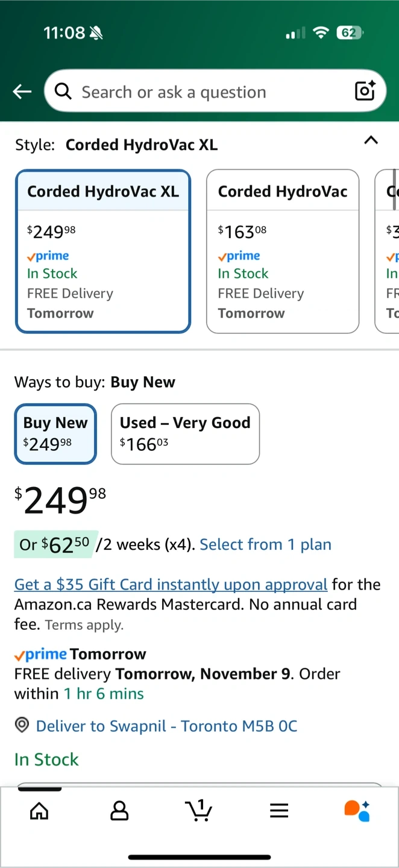
Task: Open camera lens search icon
Action: click(x=365, y=91)
